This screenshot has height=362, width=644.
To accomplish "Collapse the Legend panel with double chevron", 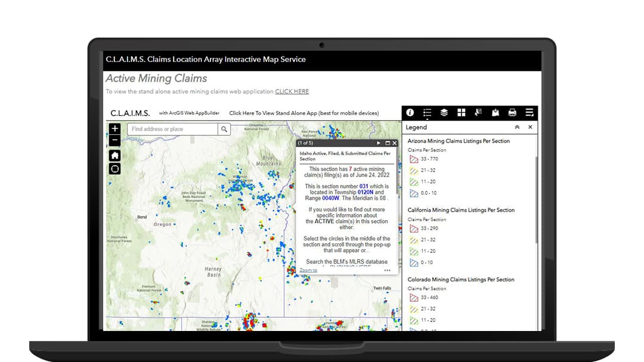I will pyautogui.click(x=517, y=127).
